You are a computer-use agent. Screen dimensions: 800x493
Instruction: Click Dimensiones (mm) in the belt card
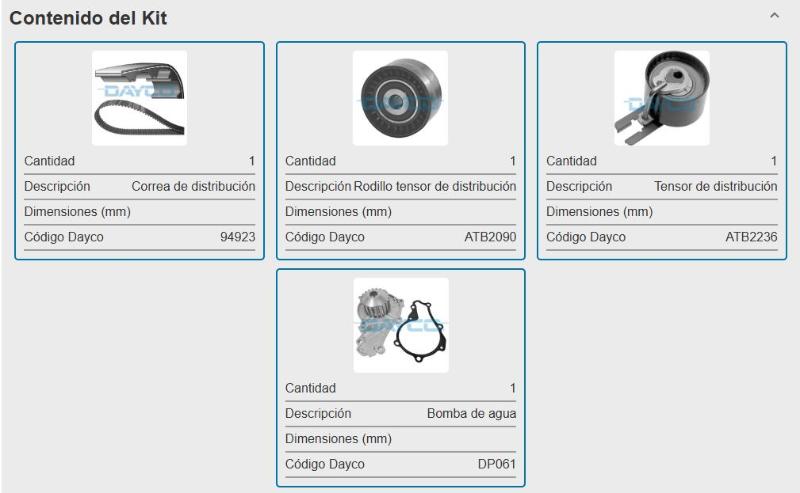point(78,211)
